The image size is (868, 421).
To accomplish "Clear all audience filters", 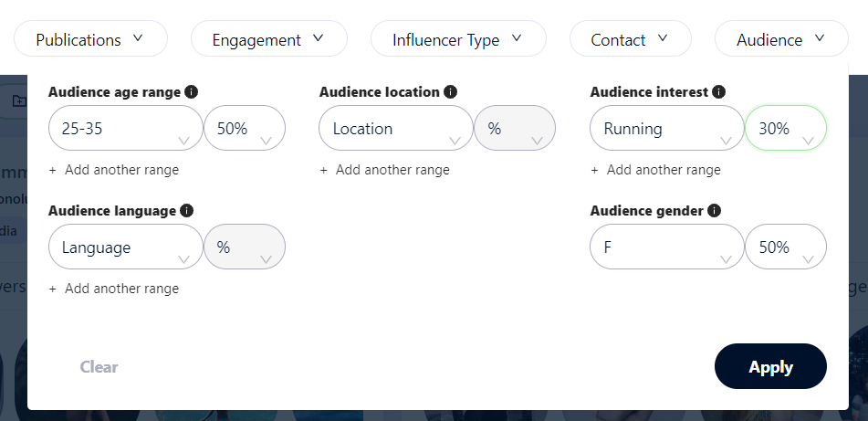I will (99, 367).
